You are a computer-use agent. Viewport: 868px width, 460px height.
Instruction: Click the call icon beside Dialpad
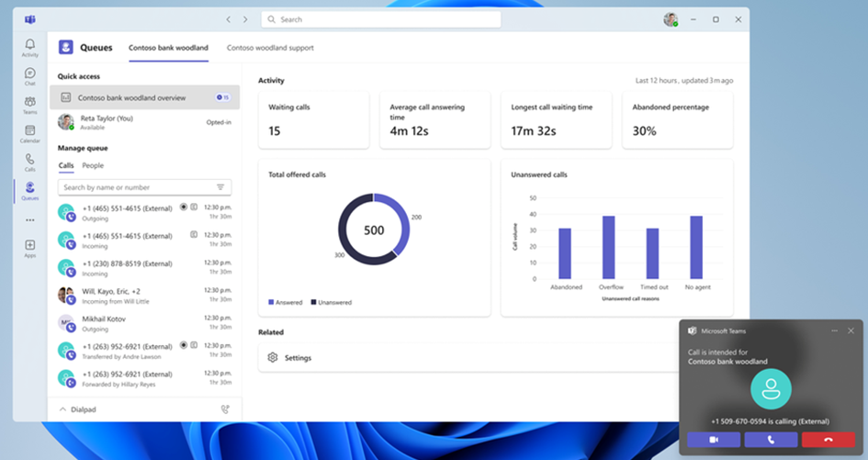225,409
